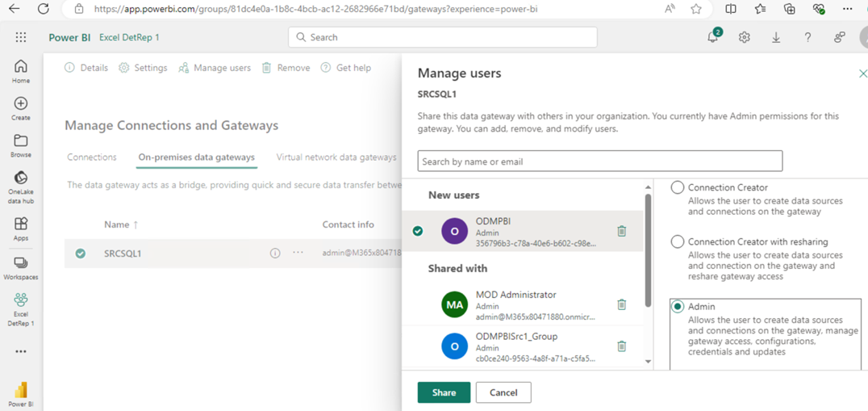Screen dimensions: 868x411
Task: Open the app launcher waffle icon
Action: point(21,37)
